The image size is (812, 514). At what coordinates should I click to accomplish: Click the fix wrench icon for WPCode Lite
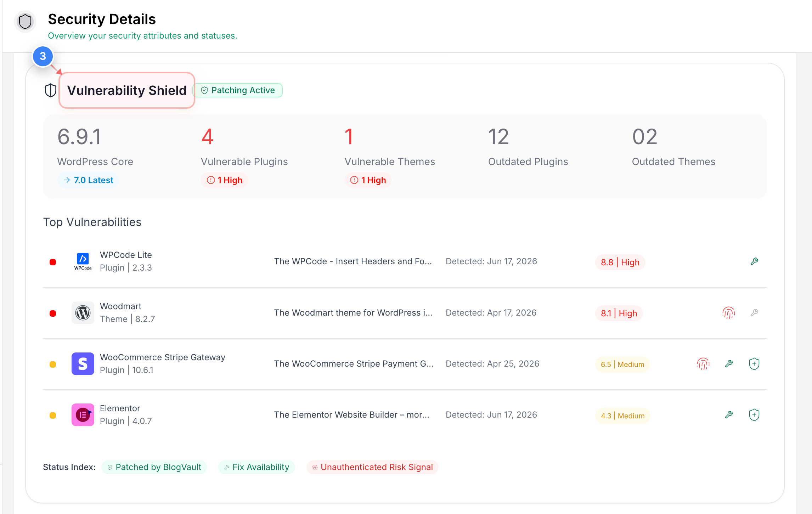coord(754,261)
